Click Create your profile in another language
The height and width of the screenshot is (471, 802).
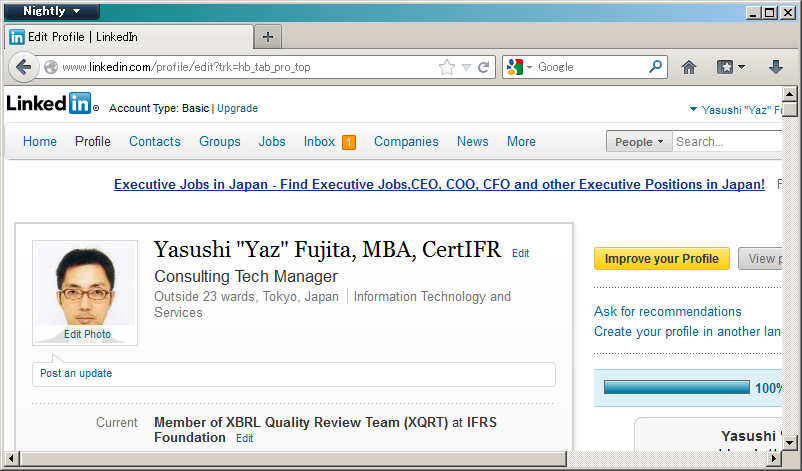[x=687, y=332]
